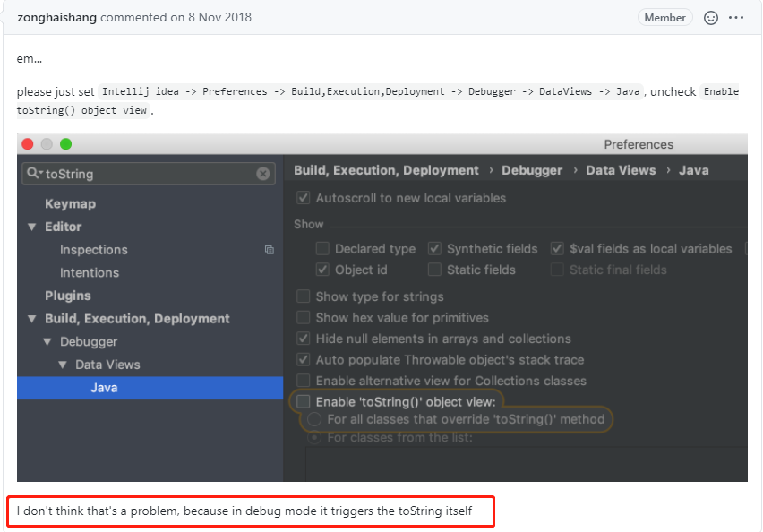Uncheck Object id checkbox

pyautogui.click(x=322, y=270)
